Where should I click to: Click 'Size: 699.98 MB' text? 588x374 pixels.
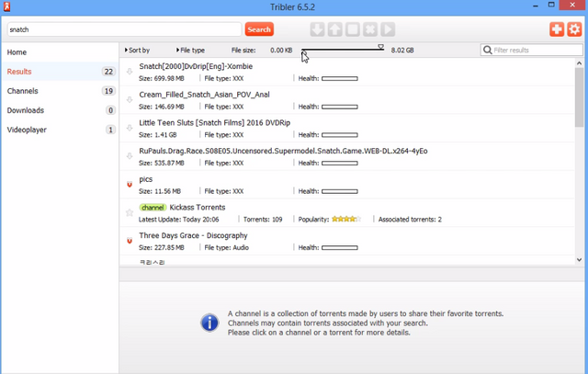[162, 78]
